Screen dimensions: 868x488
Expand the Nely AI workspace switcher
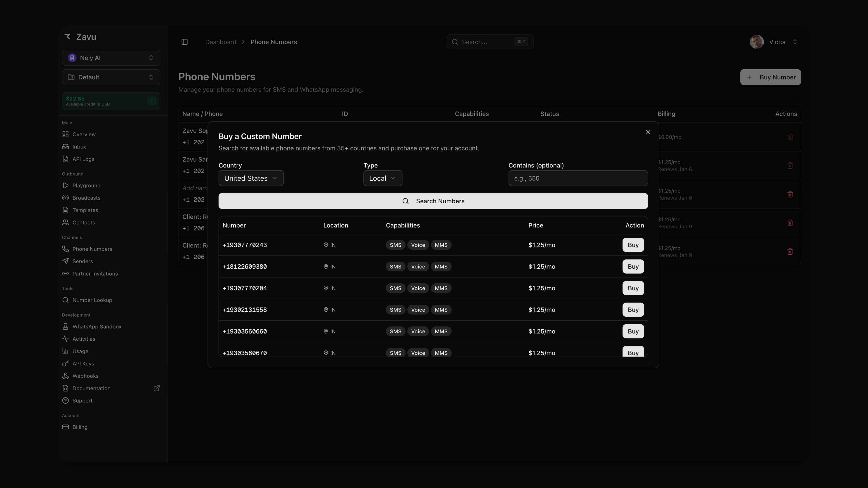click(111, 58)
